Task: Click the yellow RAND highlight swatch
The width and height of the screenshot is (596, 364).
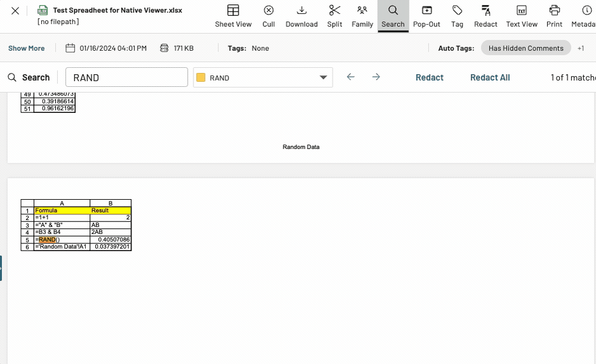Action: [201, 77]
